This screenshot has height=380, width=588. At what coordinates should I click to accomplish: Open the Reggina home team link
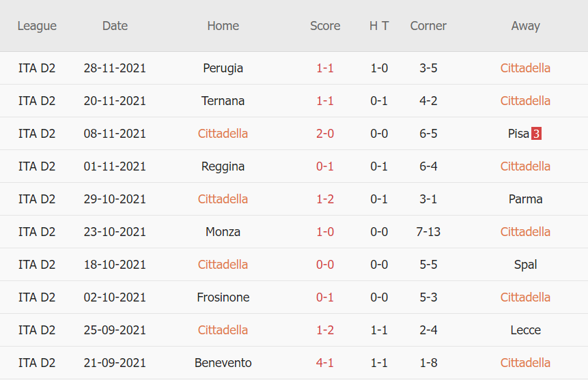(x=223, y=166)
